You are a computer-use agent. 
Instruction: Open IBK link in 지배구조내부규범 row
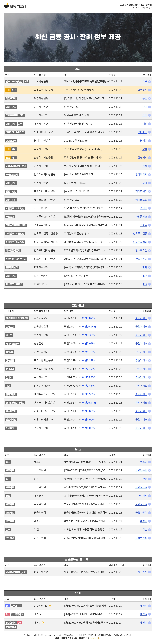click(x=145, y=284)
